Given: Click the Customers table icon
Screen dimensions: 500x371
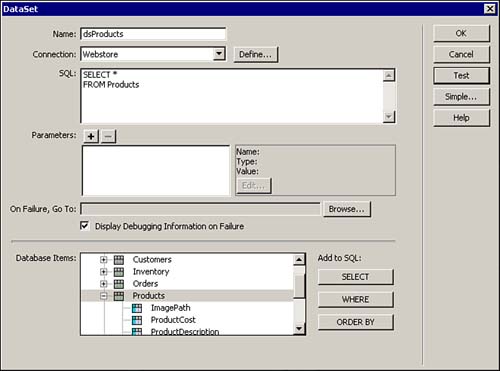Looking at the screenshot, I should [119, 260].
